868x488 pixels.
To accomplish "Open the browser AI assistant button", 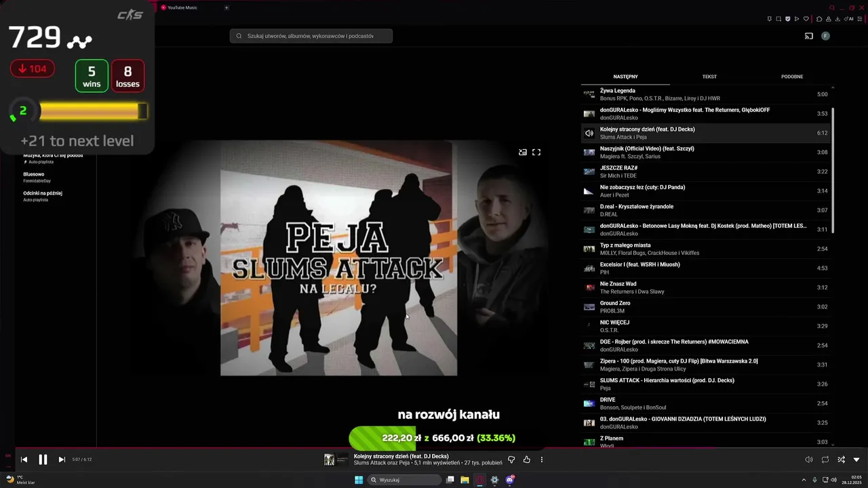I will click(x=849, y=19).
